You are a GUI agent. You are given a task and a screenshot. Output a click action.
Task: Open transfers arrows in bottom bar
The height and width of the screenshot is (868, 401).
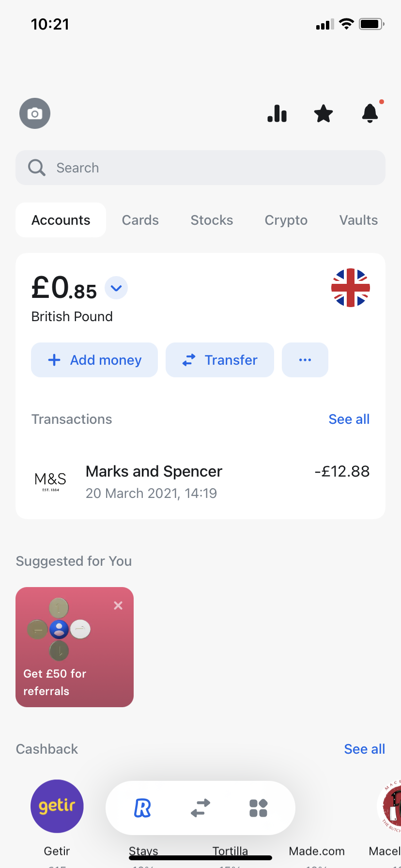(x=200, y=808)
